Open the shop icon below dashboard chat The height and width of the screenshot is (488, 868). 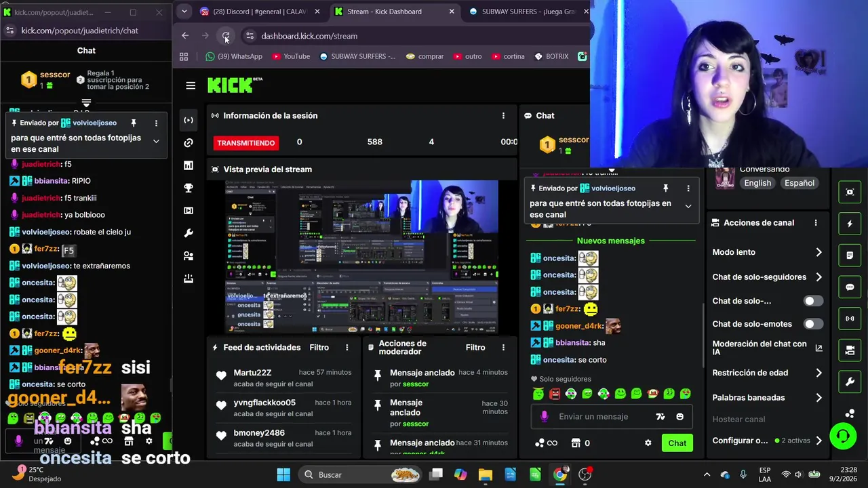[x=576, y=443]
